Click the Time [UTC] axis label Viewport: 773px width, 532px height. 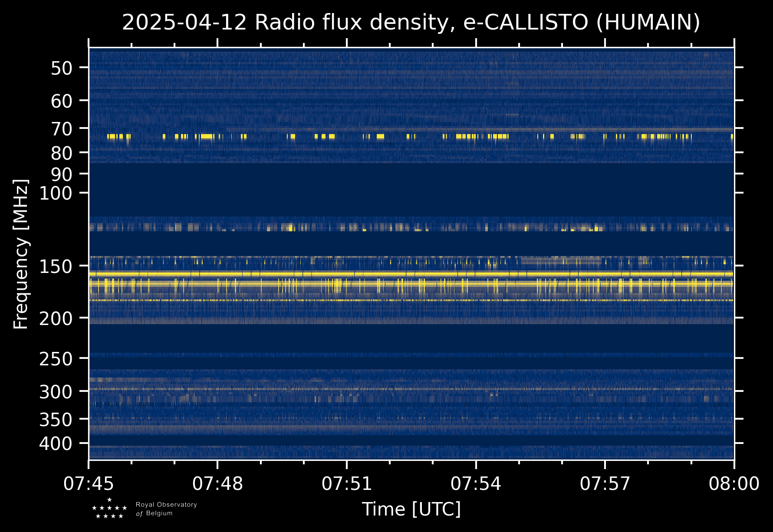tap(411, 509)
